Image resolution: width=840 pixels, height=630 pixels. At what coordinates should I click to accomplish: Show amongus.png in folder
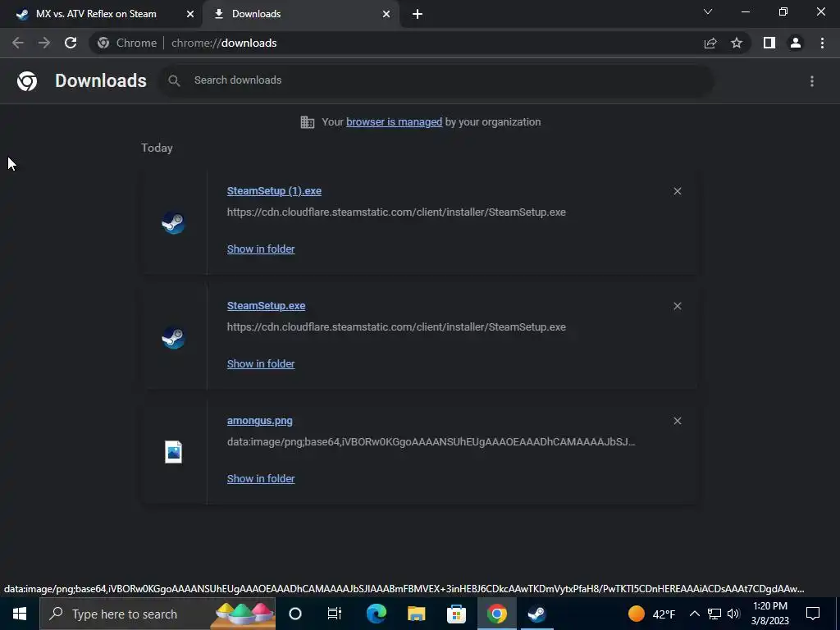(x=261, y=479)
